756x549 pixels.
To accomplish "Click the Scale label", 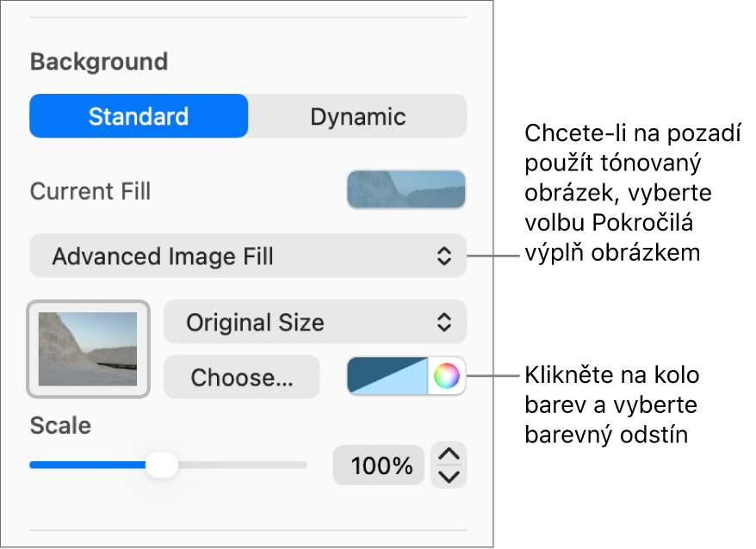I will (x=60, y=425).
